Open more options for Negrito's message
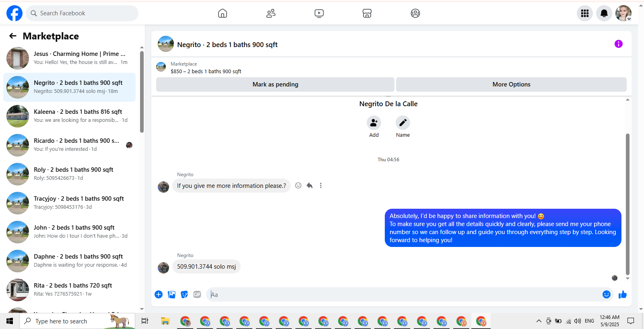 [321, 185]
